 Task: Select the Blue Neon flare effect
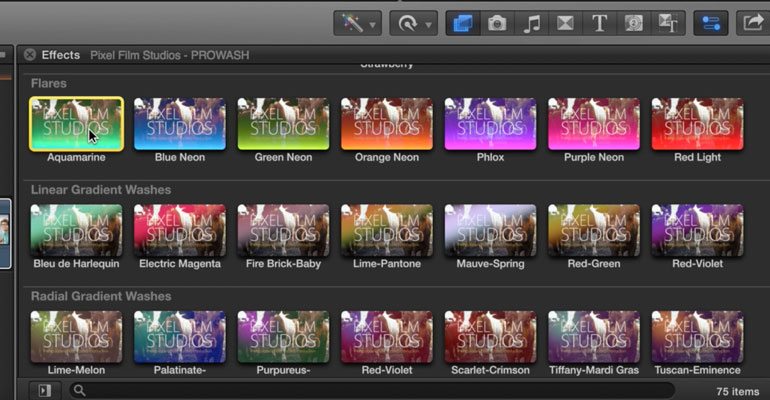[180, 124]
